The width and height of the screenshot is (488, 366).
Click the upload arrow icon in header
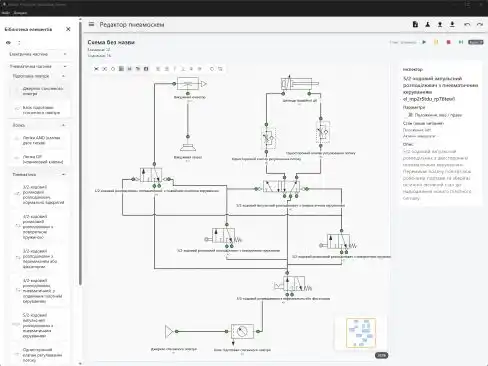[440, 24]
